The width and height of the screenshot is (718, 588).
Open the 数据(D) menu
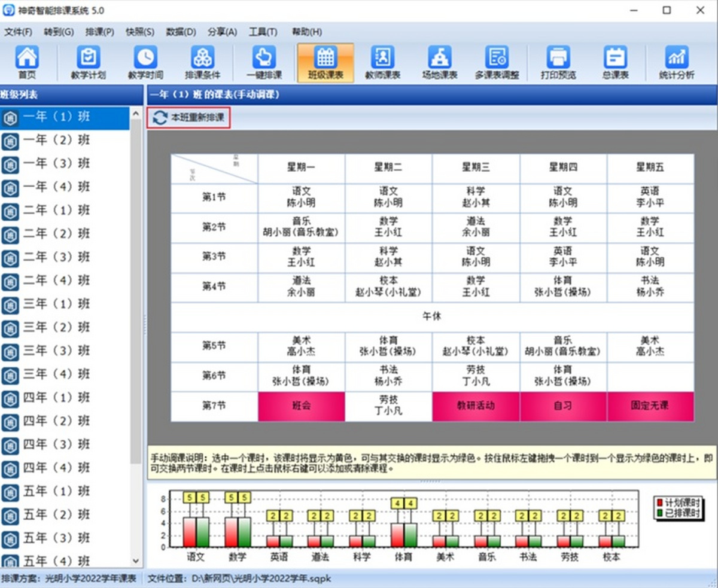[181, 32]
